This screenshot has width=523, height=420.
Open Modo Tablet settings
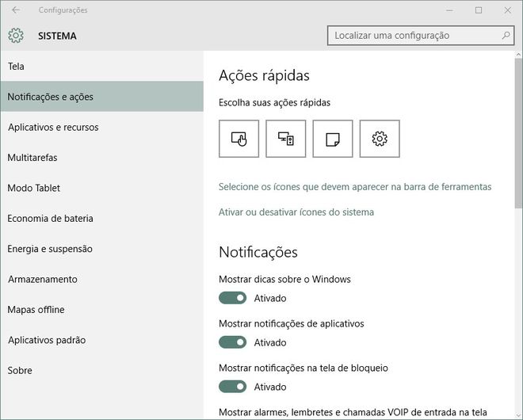[x=101, y=188]
